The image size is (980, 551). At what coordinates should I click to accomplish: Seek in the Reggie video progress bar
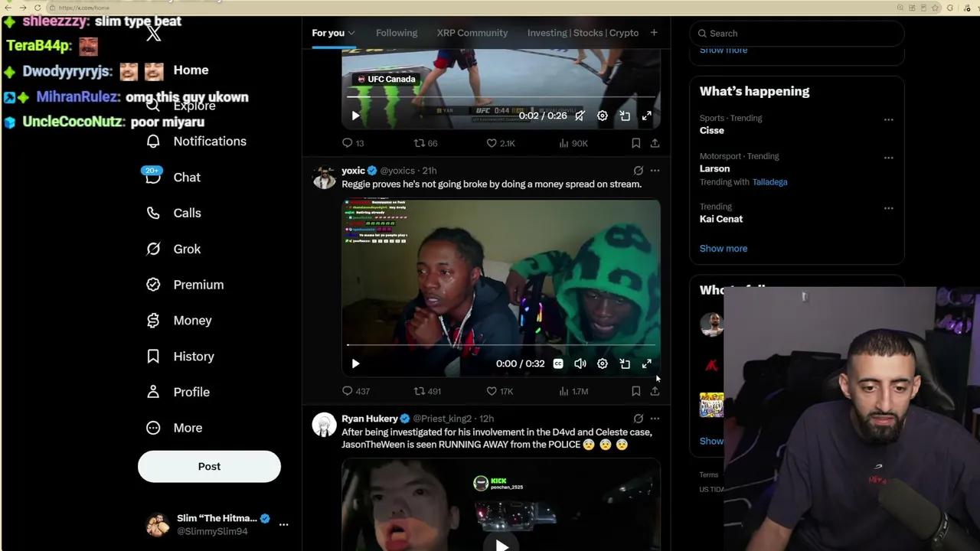point(501,346)
